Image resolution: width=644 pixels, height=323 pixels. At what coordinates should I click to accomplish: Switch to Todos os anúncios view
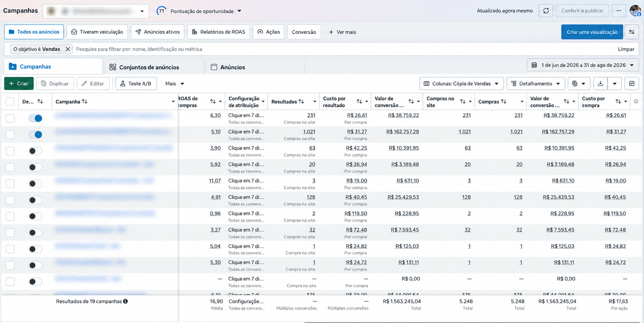(34, 32)
